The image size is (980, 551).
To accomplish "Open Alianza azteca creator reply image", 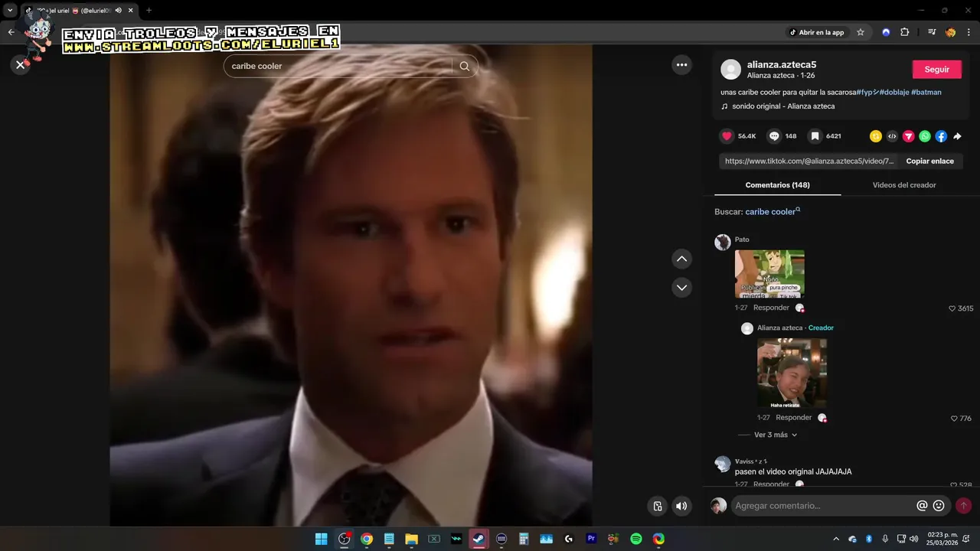I will [792, 373].
